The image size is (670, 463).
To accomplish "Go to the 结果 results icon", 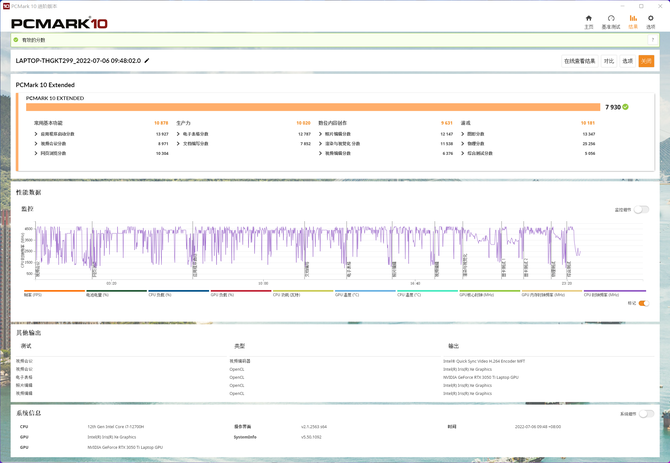I will tap(632, 21).
